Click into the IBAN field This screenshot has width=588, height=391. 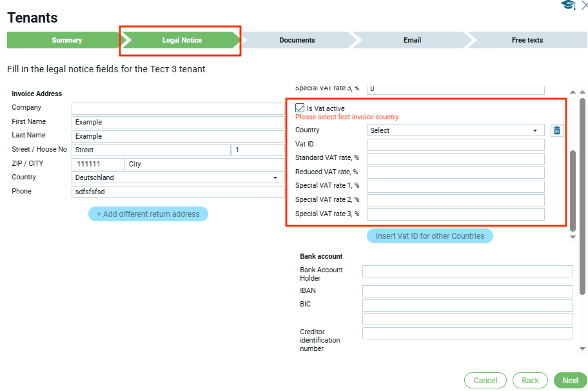(x=467, y=292)
